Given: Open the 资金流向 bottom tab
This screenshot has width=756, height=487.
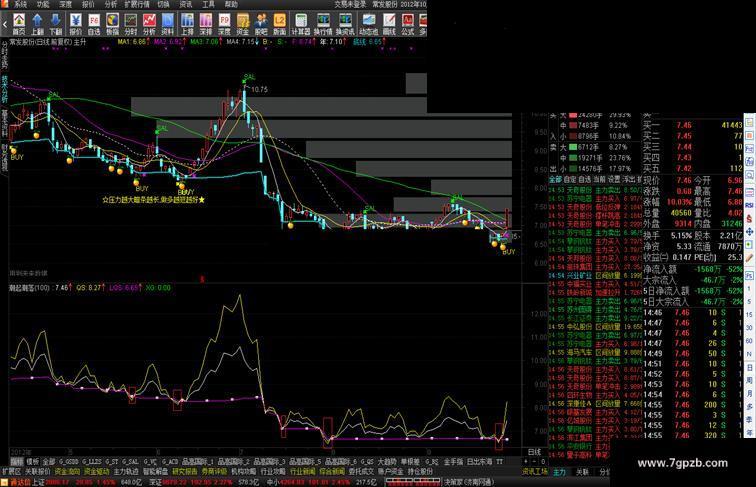Looking at the screenshot, I should point(67,471).
